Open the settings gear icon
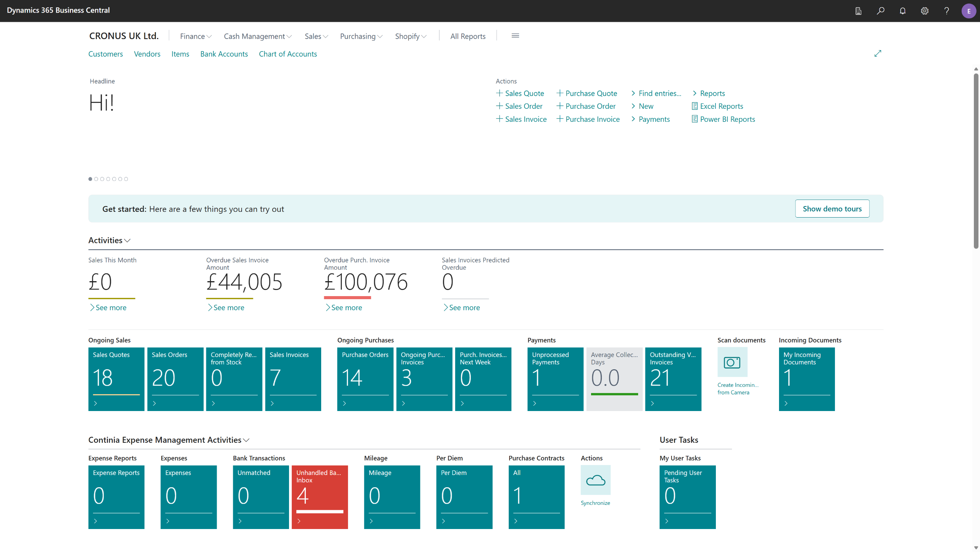The image size is (980, 552). tap(924, 11)
